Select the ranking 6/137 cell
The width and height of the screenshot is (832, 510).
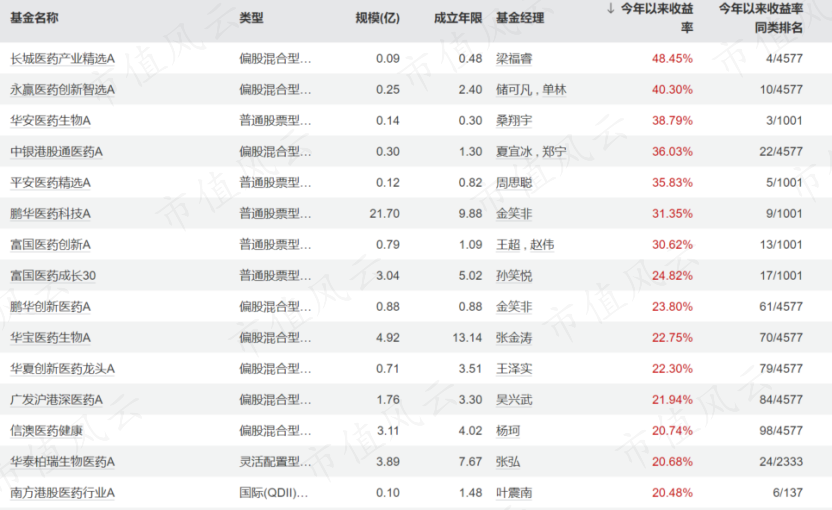pyautogui.click(x=787, y=493)
